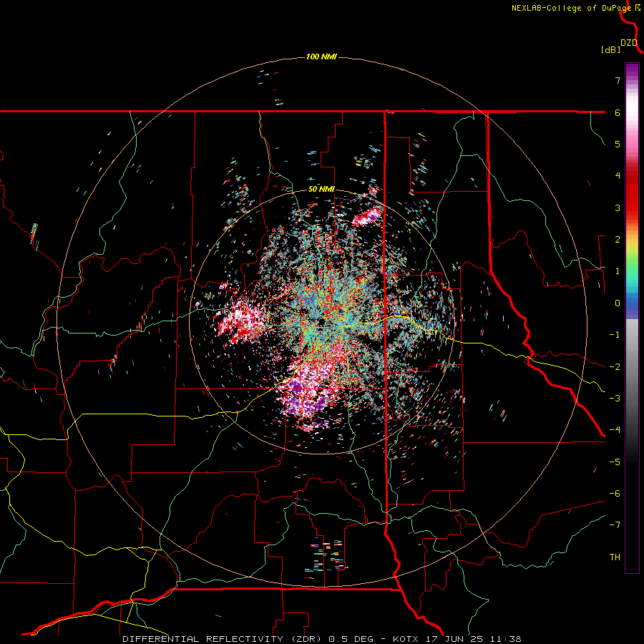
Task: Click the -6 tick label on the scale
Action: (x=615, y=494)
